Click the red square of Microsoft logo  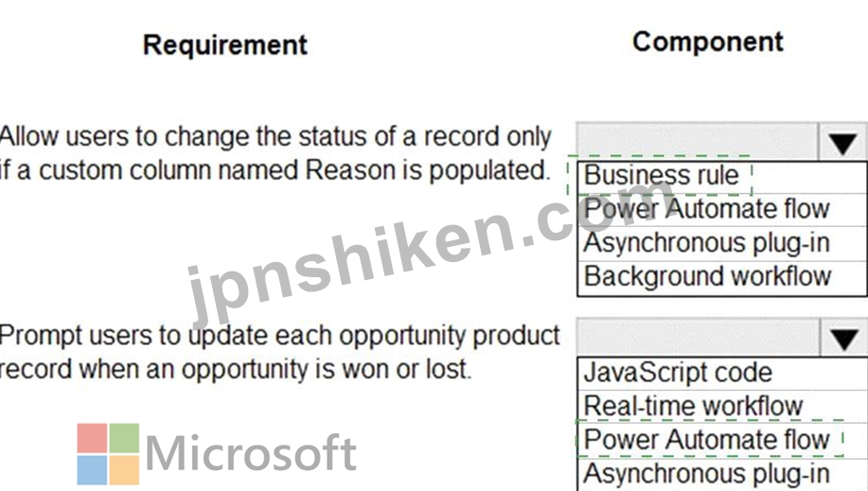click(x=92, y=438)
